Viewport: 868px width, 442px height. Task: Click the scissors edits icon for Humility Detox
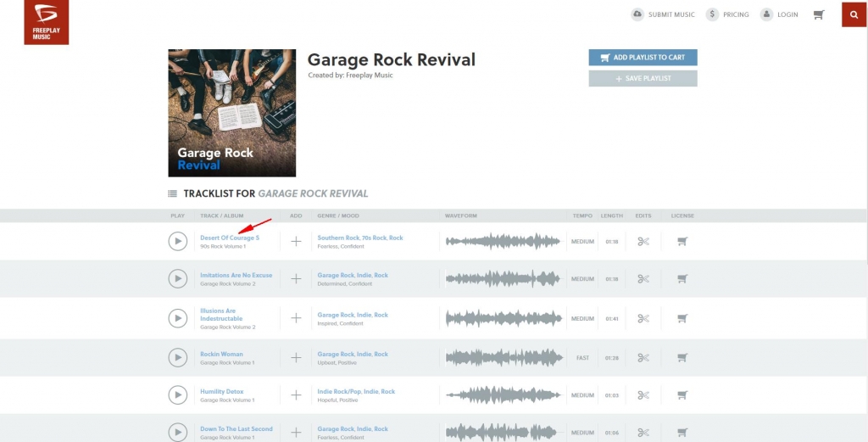643,395
